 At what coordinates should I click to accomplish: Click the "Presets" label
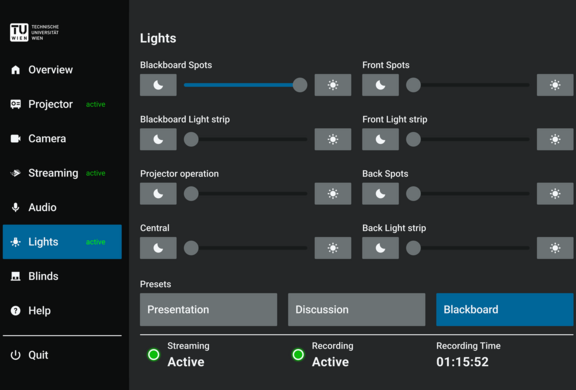point(155,284)
